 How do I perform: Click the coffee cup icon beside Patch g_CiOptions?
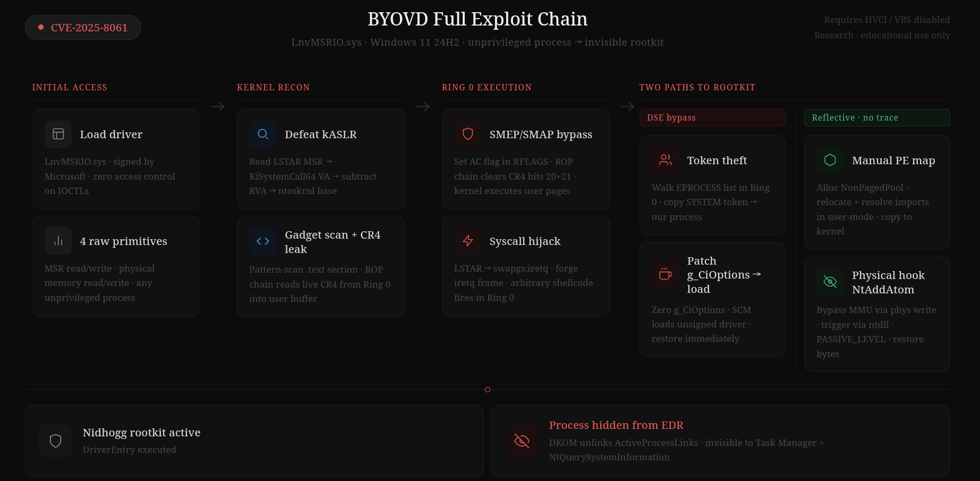[666, 274]
